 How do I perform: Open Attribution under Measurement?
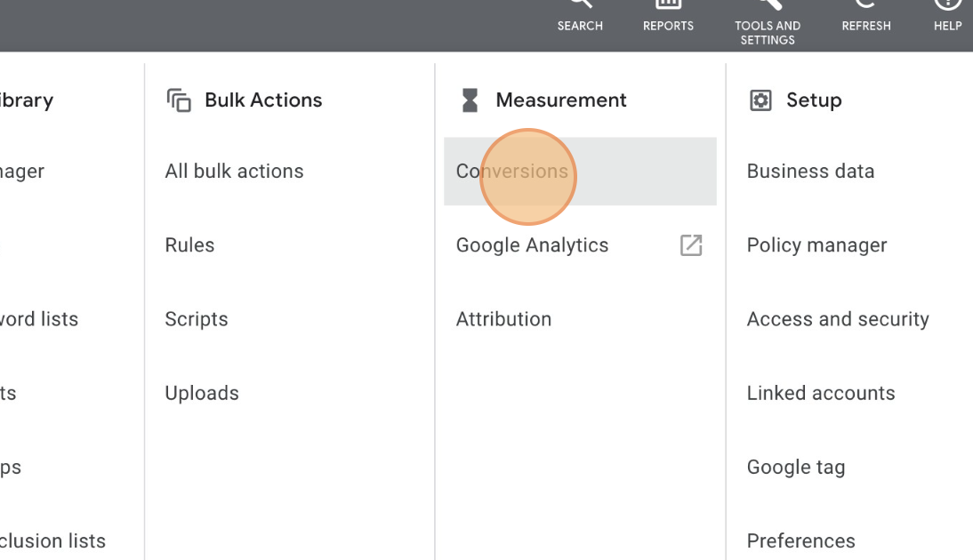[503, 319]
